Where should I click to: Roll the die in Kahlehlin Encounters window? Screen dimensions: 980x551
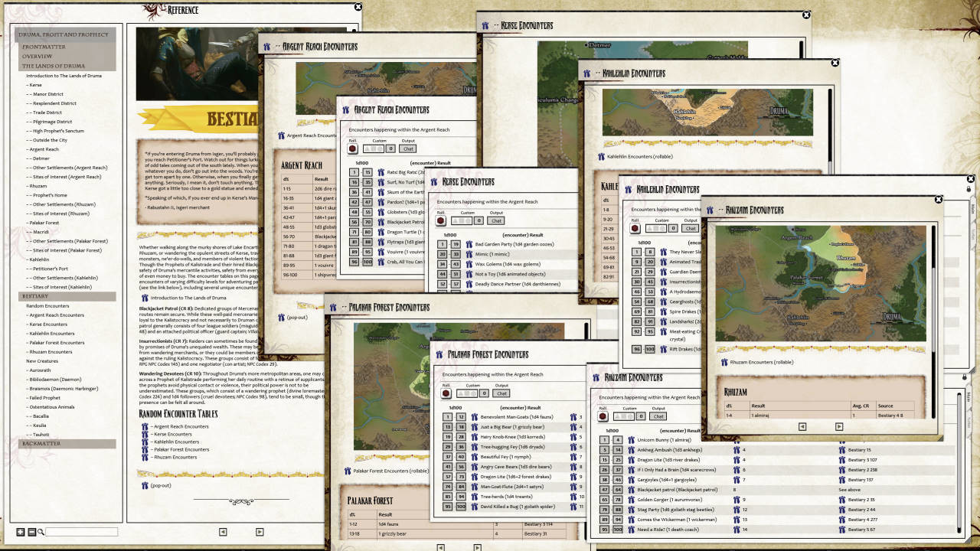tap(635, 228)
